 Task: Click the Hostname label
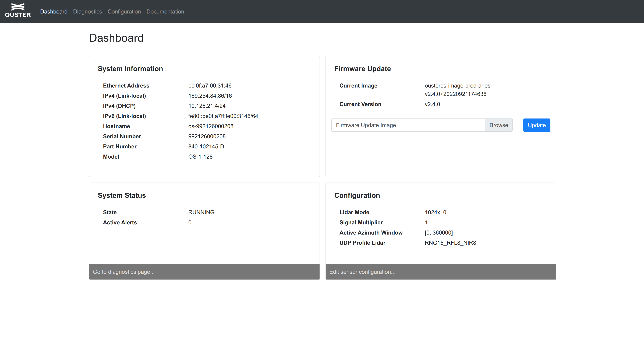[x=116, y=126]
